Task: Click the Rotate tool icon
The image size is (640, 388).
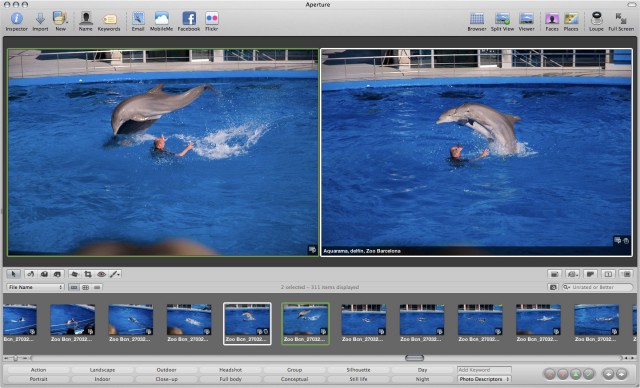Action: [31, 274]
